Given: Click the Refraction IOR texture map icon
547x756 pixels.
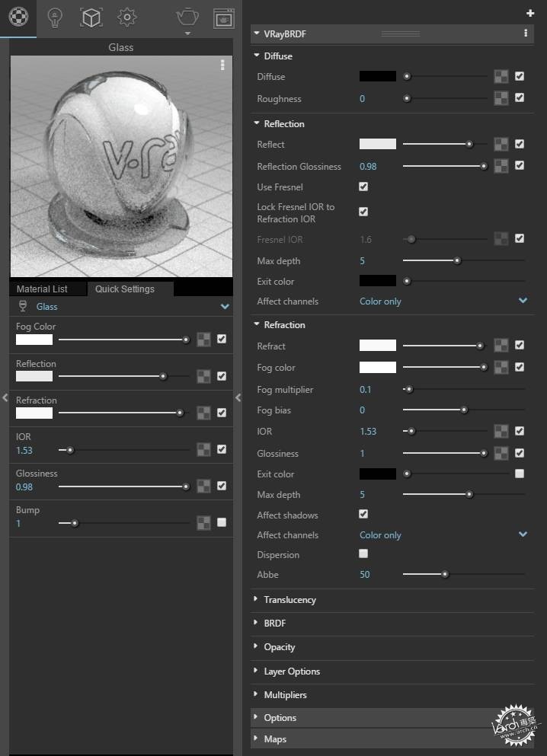Looking at the screenshot, I should [x=501, y=431].
